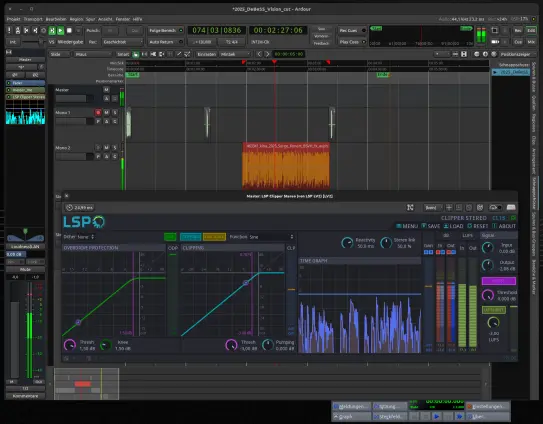Open the Dither None dropdown in plugin

(86, 237)
